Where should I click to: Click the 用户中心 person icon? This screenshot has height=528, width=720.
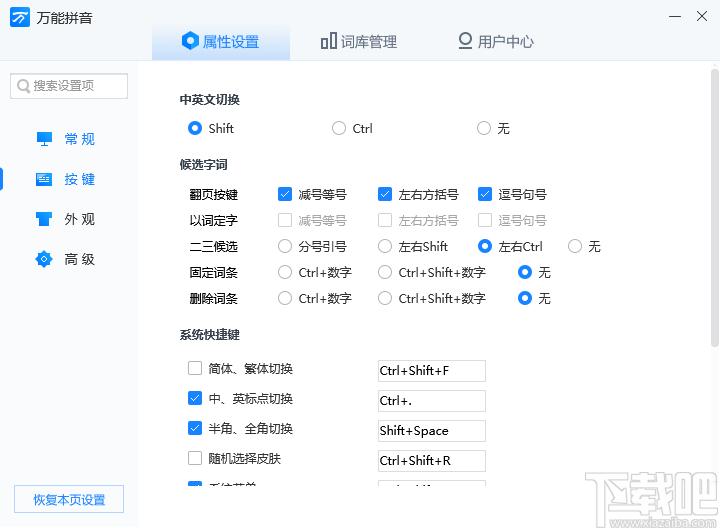(465, 41)
